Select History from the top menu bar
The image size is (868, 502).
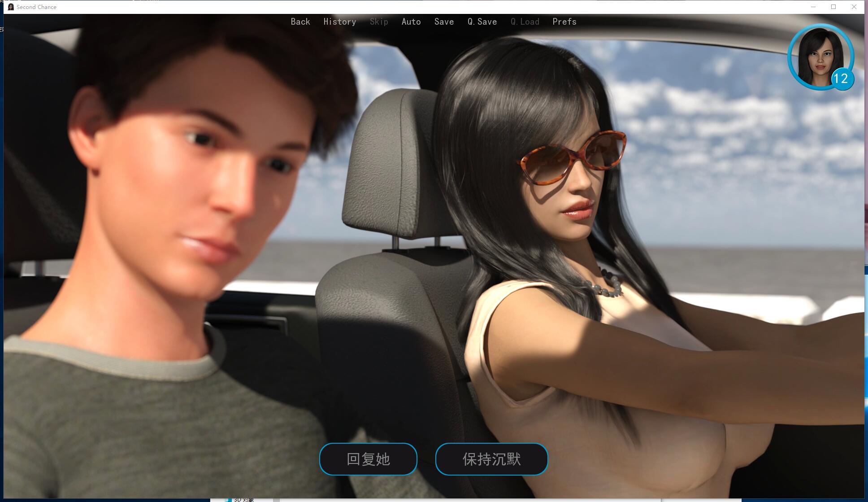(x=339, y=22)
